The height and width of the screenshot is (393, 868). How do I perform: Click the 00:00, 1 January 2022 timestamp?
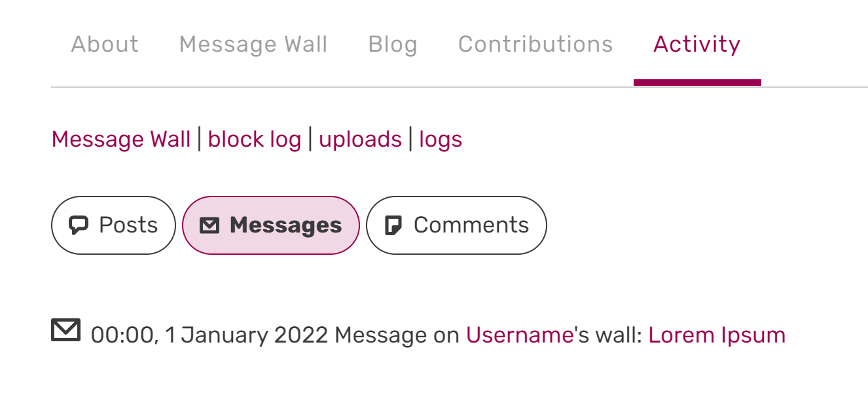coord(209,335)
